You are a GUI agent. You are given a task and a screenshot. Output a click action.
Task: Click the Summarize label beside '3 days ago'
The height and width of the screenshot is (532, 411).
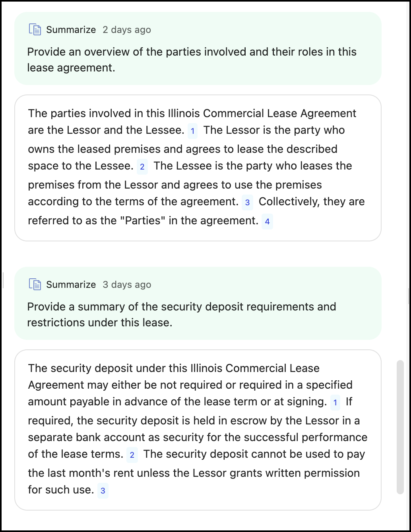point(71,285)
